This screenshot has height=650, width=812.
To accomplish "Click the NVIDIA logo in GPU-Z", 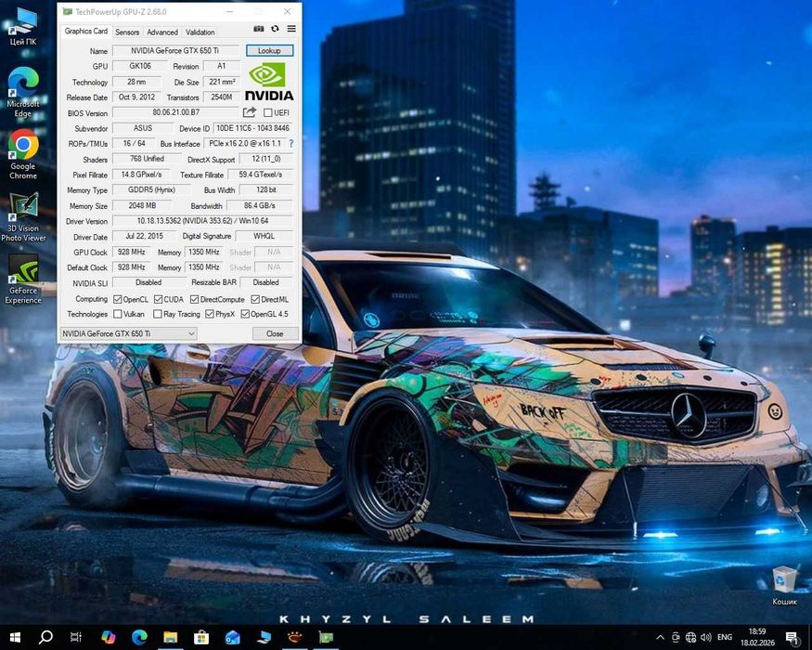I will [x=269, y=82].
